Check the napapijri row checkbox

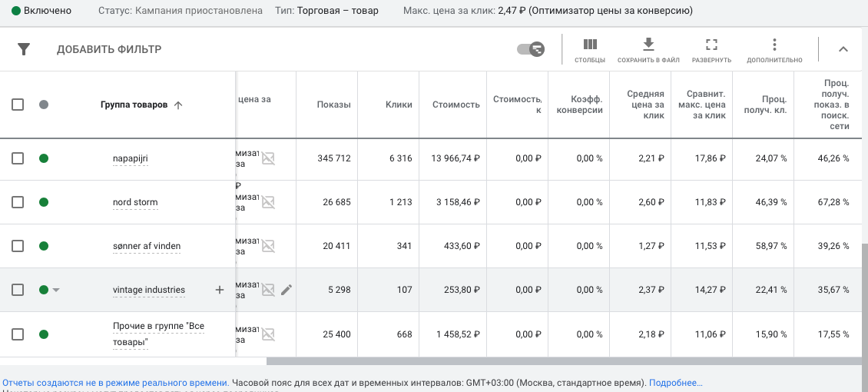click(x=18, y=158)
